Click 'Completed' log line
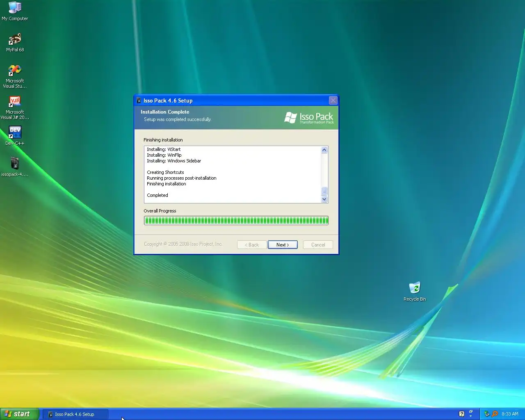525x420 pixels. 157,195
